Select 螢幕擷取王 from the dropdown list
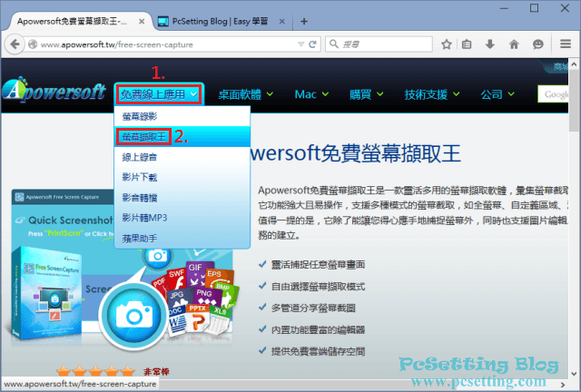581x392 pixels. click(143, 136)
